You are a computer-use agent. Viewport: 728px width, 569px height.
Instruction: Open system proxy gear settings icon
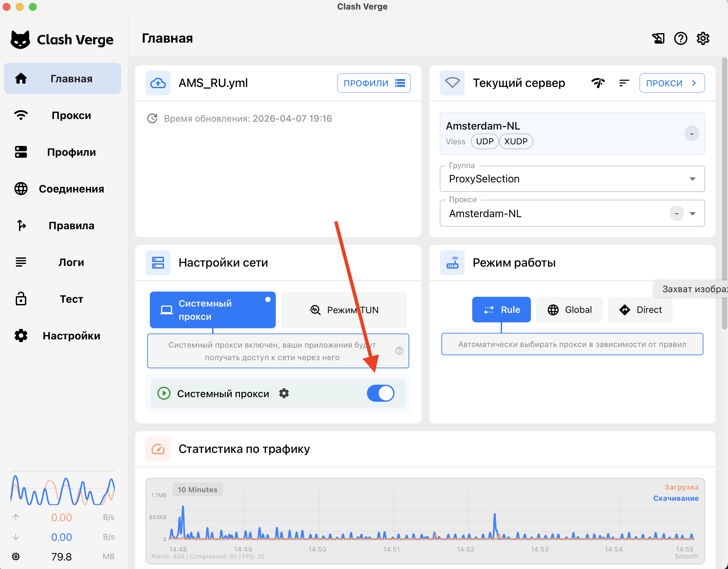tap(284, 393)
